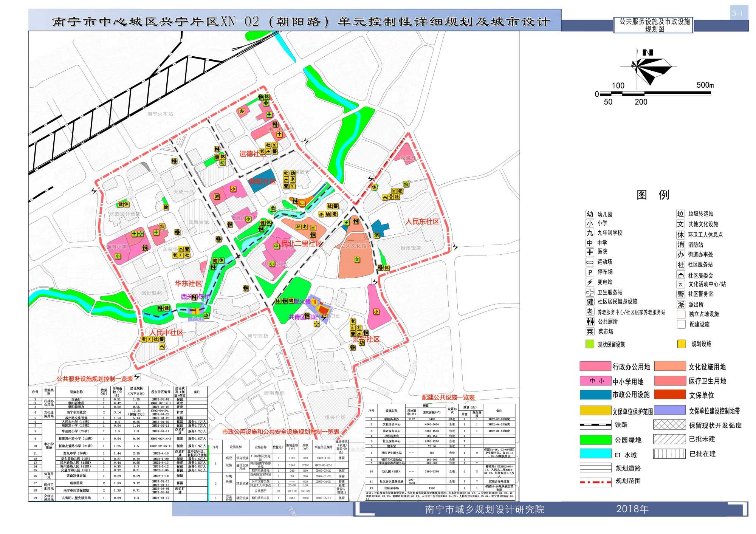Click the 运德社区 label on the map

coord(252,154)
